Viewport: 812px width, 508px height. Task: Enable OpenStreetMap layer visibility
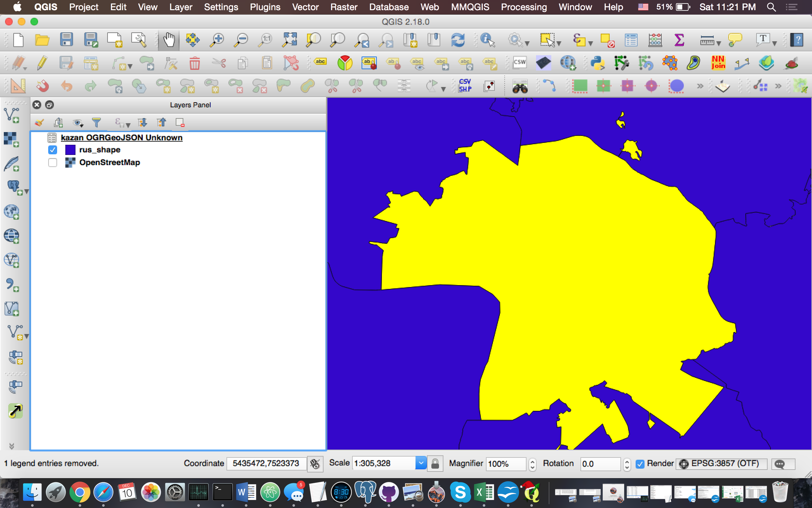tap(53, 163)
